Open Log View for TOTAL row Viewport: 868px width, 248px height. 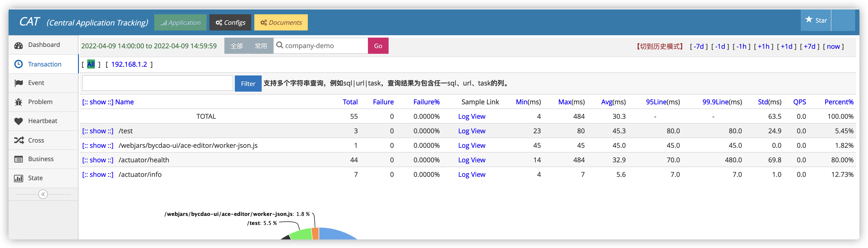tap(472, 116)
